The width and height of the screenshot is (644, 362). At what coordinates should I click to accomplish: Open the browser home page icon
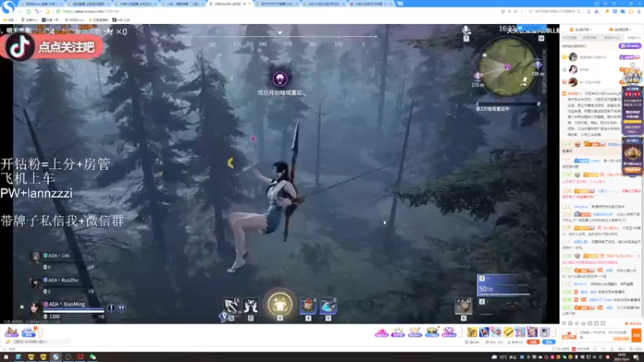[x=47, y=11]
